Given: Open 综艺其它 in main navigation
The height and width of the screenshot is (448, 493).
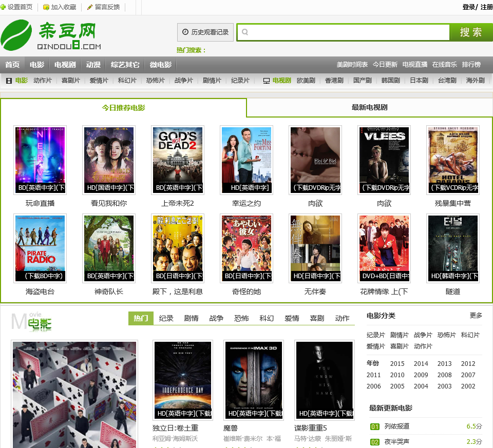Looking at the screenshot, I should point(125,65).
